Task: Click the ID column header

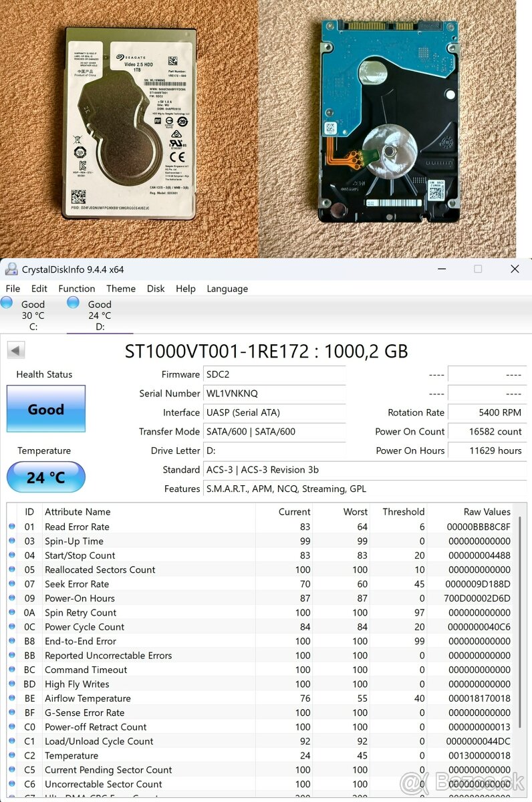Action: point(29,512)
